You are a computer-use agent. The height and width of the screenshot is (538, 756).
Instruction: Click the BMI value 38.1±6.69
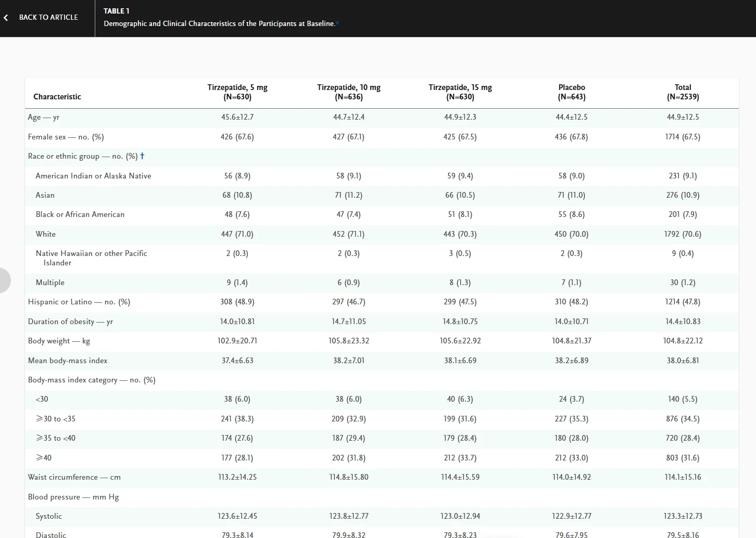click(460, 361)
